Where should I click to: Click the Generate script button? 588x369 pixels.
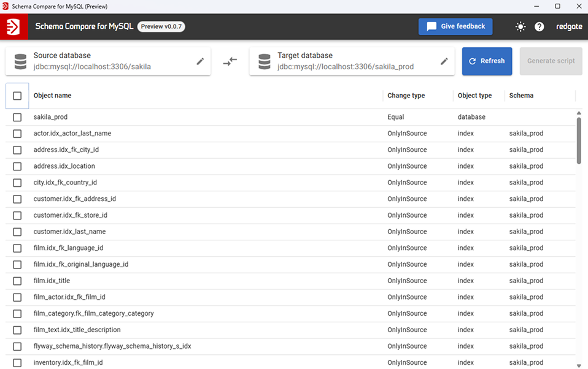551,61
